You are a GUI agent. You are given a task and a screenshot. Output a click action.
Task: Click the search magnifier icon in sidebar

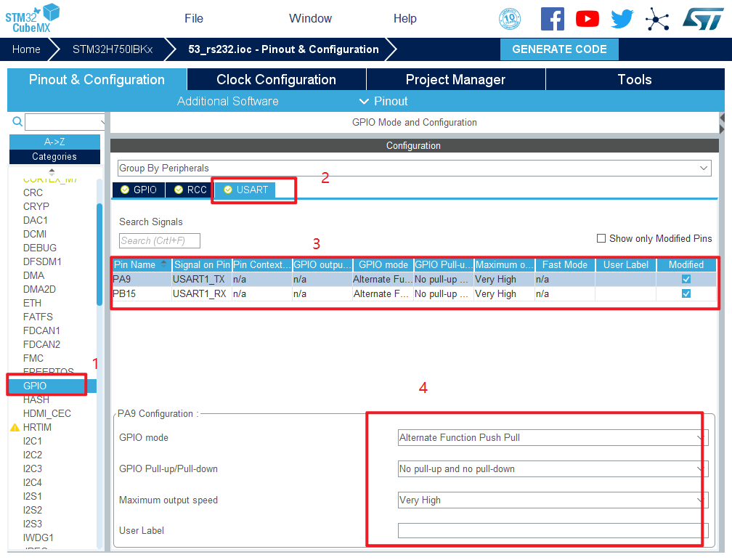17,121
